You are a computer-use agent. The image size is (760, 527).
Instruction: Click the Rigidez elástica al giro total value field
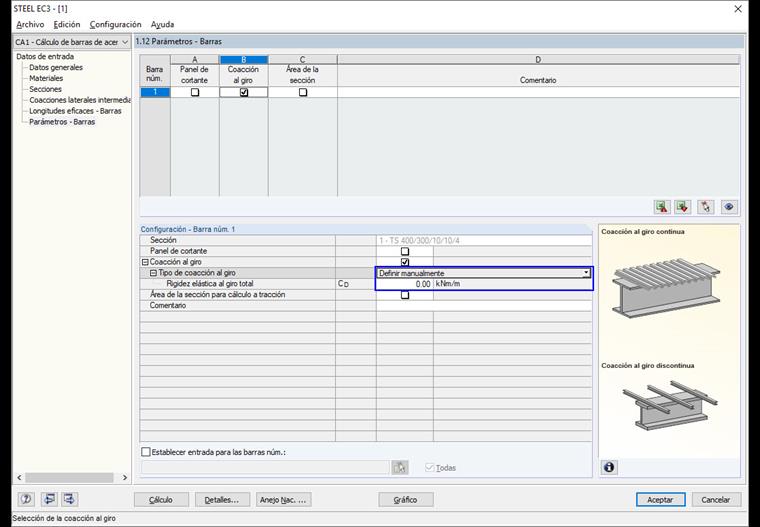pyautogui.click(x=404, y=284)
